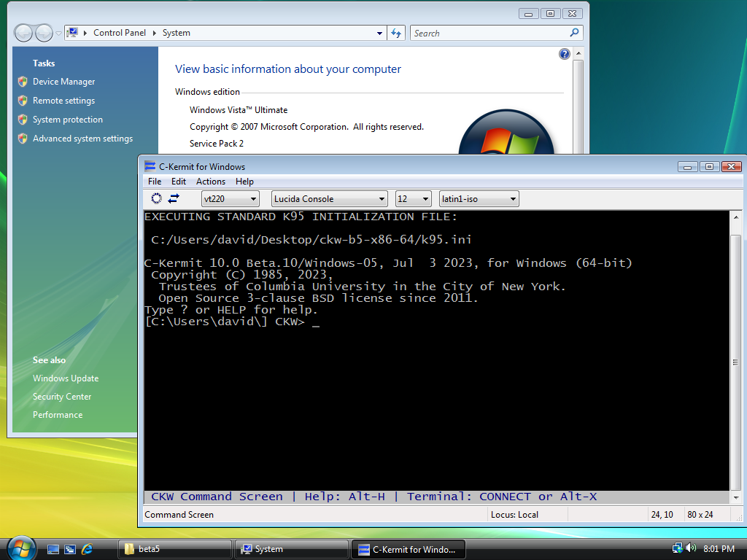This screenshot has height=560, width=747.
Task: Click the Forward arrow in the System window
Action: tap(44, 33)
